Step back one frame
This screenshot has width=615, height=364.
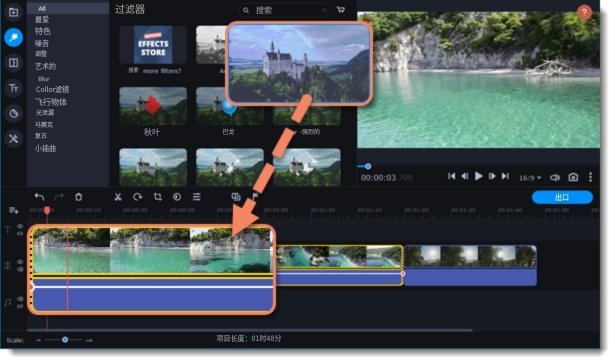coord(465,177)
